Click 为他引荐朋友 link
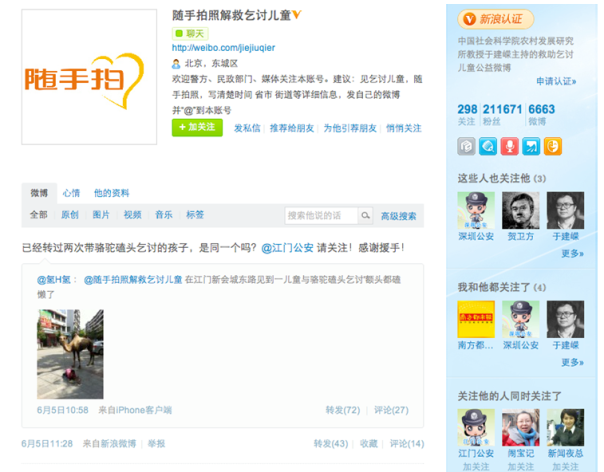 tap(350, 128)
